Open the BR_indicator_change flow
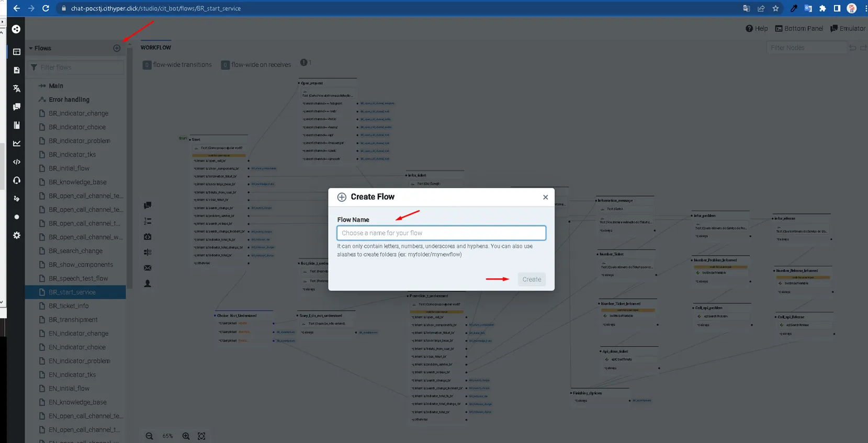 coord(78,113)
